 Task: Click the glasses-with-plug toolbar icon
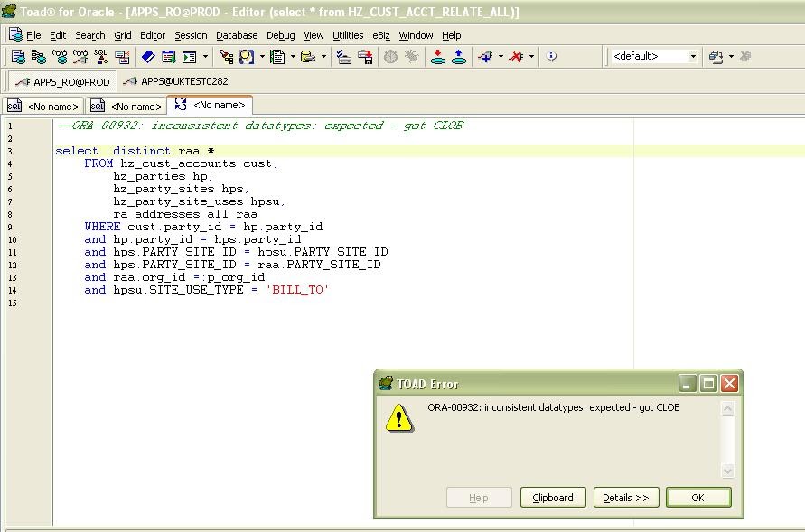[80, 56]
